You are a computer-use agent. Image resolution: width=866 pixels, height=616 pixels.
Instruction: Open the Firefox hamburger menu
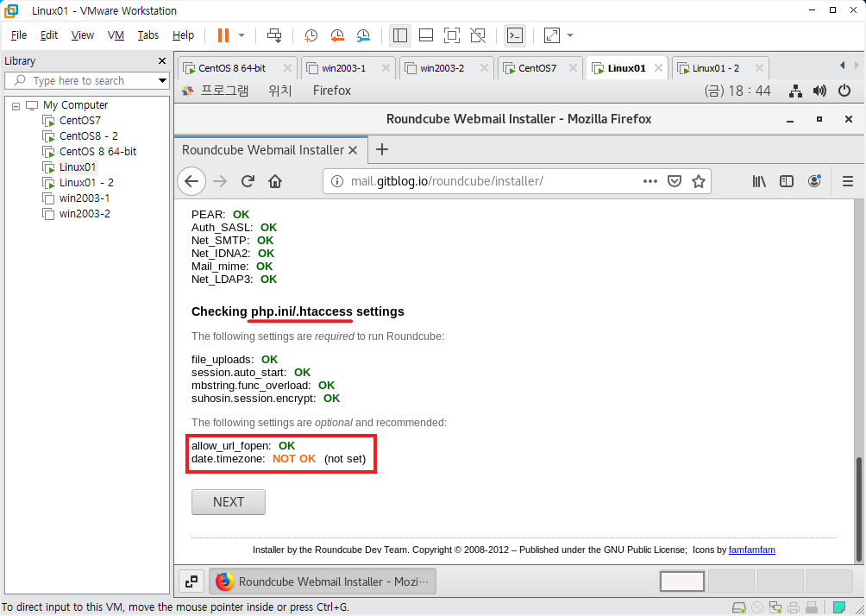coord(848,181)
